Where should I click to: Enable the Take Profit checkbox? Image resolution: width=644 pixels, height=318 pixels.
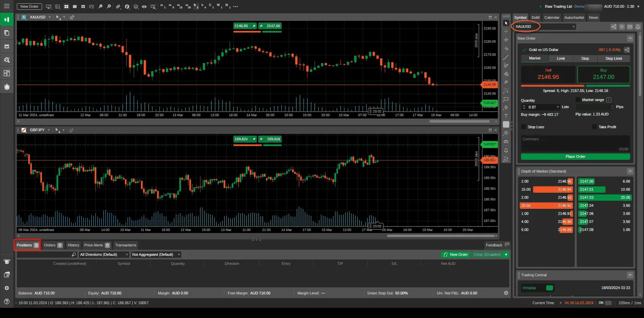[594, 127]
